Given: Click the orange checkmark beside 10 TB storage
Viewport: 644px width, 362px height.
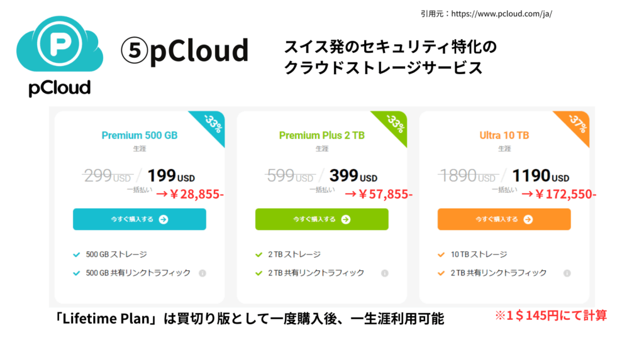Looking at the screenshot, I should (x=441, y=255).
